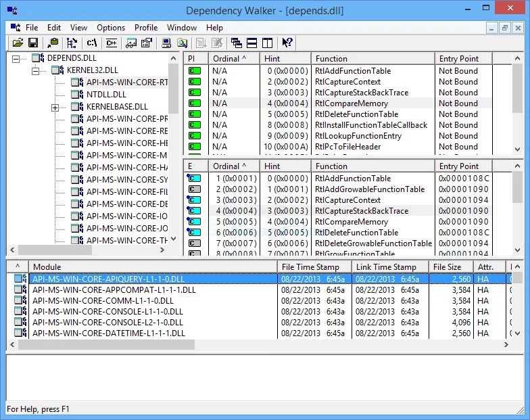Select KERNELBASE.DLL in the tree
This screenshot has width=530, height=420.
117,107
